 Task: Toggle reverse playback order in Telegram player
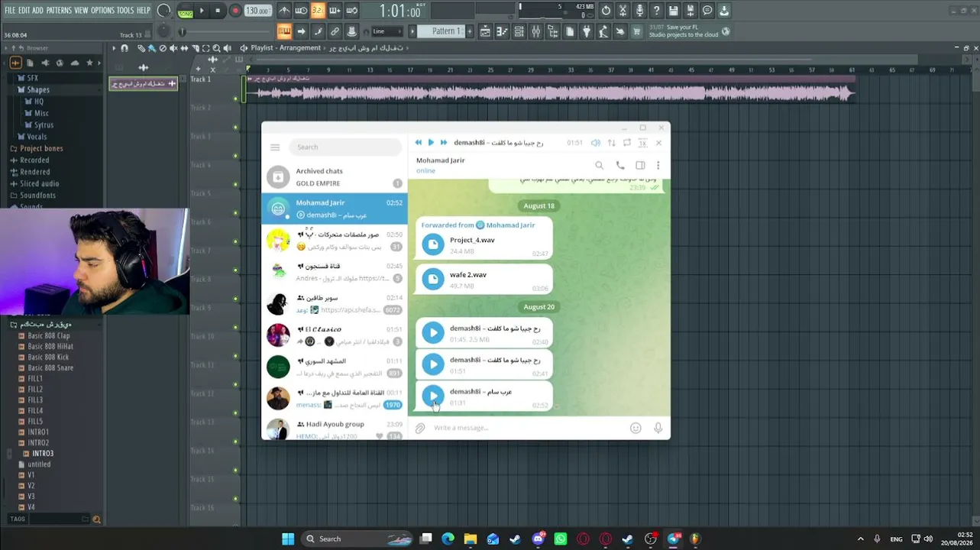click(611, 143)
